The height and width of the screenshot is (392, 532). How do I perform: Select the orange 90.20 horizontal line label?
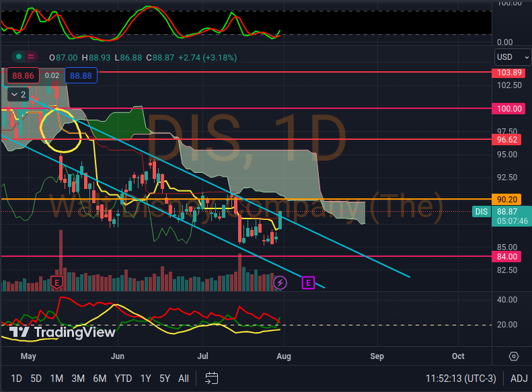click(x=506, y=200)
